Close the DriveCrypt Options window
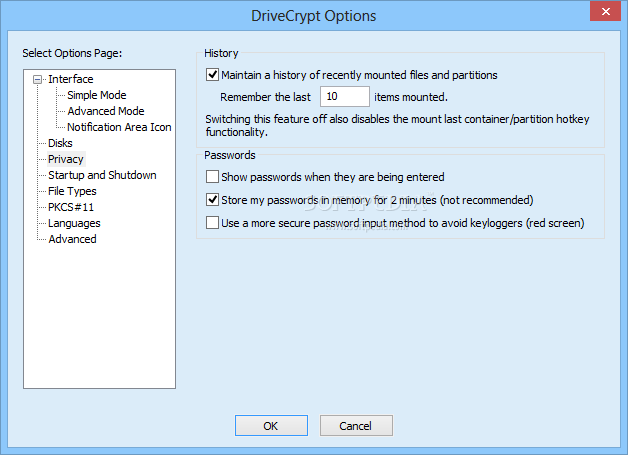 [605, 11]
